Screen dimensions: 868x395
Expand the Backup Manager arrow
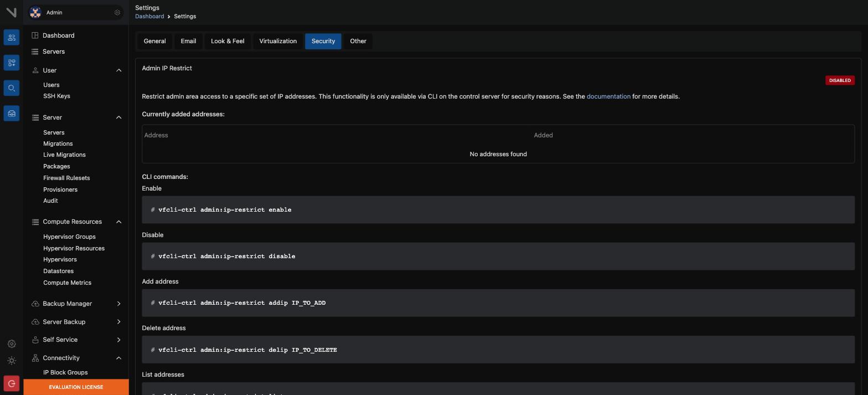(118, 304)
